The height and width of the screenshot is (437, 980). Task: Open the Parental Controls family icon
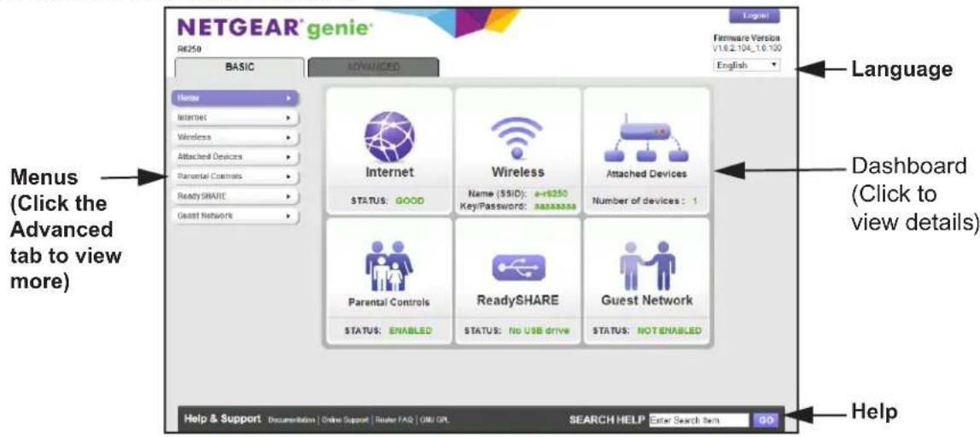388,267
